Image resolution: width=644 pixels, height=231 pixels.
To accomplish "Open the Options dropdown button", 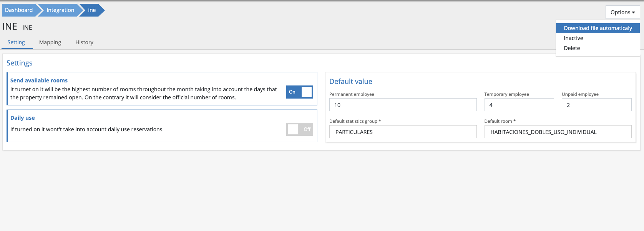I will pos(622,12).
